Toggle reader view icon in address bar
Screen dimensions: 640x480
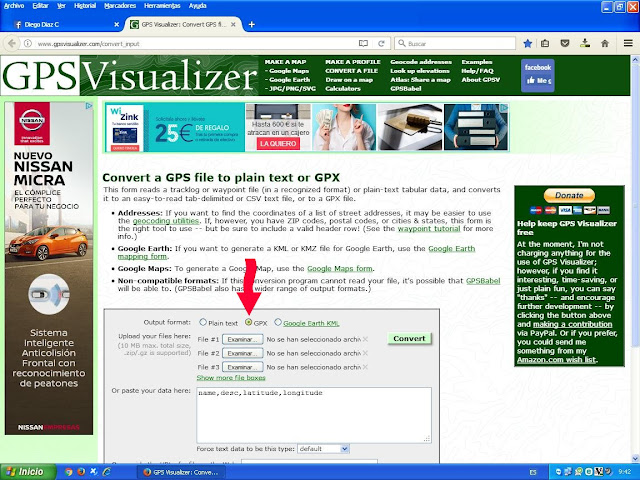point(363,43)
